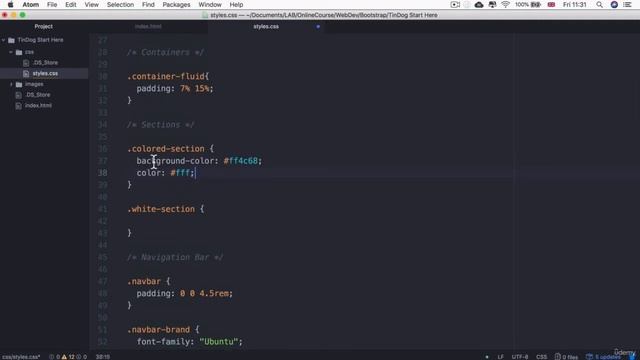
Task: Open the Edit menu
Action: 71,5
